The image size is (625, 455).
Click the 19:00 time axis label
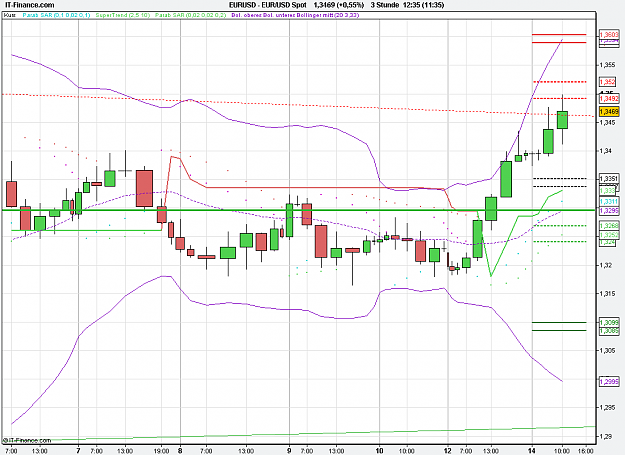pos(161,451)
